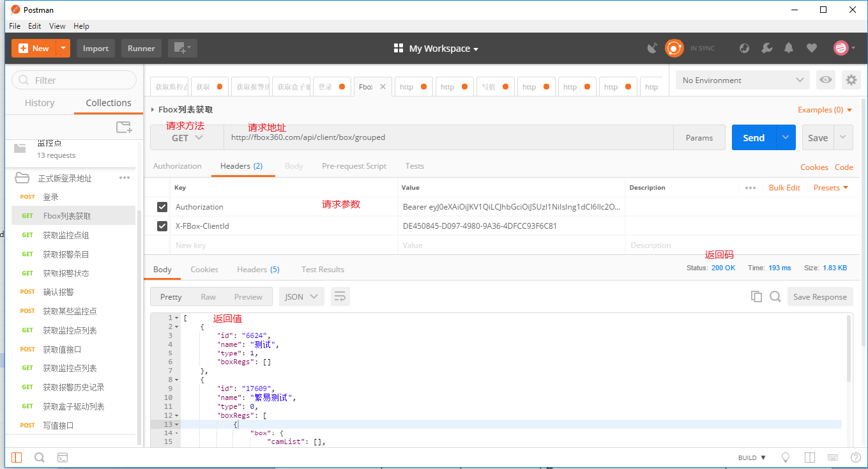Click the New button
The height and width of the screenshot is (469, 868).
click(34, 48)
